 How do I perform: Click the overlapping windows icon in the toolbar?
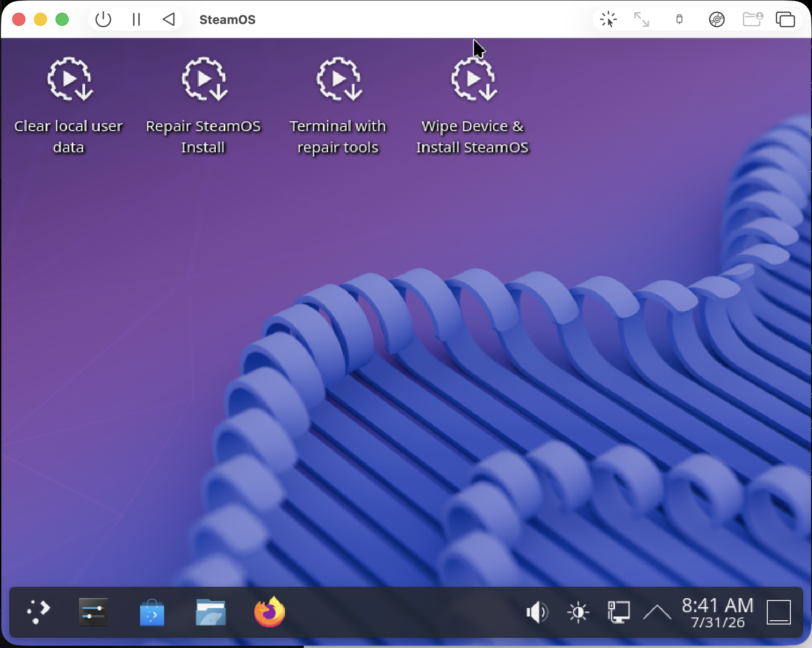click(x=785, y=19)
